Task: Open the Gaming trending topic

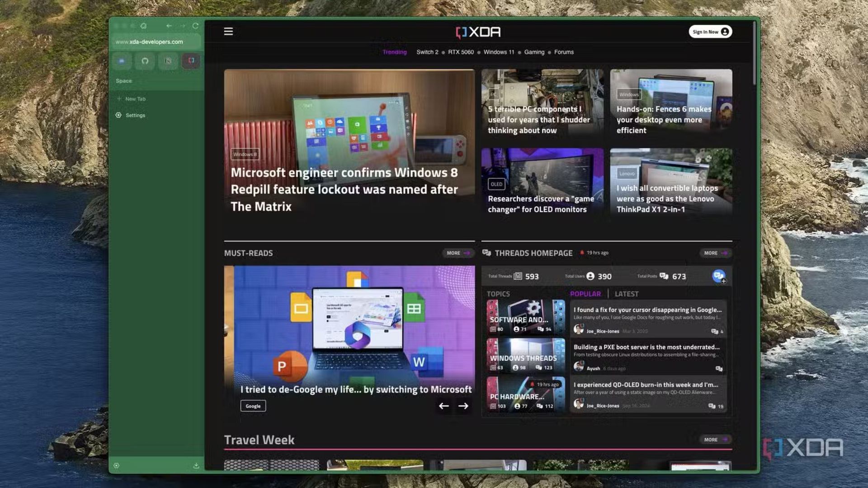Action: [x=534, y=52]
